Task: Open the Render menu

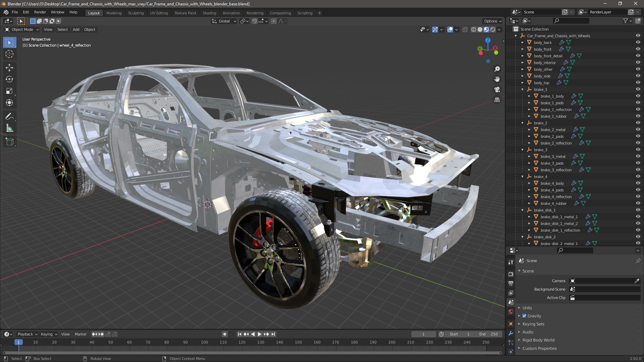Action: click(x=40, y=12)
